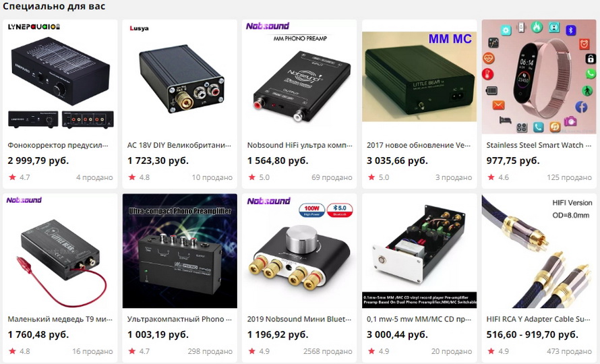Image resolution: width=600 pixels, height=364 pixels.
Task: Open the Ultra-compact Phono Preamplifier image
Action: 180,251
